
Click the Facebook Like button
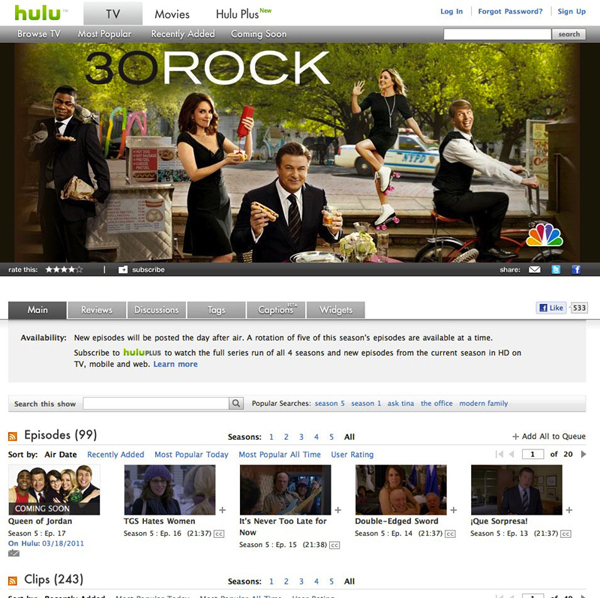tap(551, 308)
